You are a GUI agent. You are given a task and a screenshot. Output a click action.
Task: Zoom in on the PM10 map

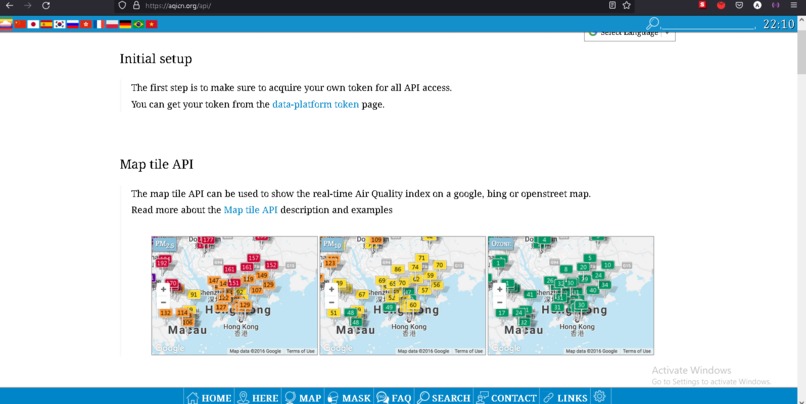point(331,289)
